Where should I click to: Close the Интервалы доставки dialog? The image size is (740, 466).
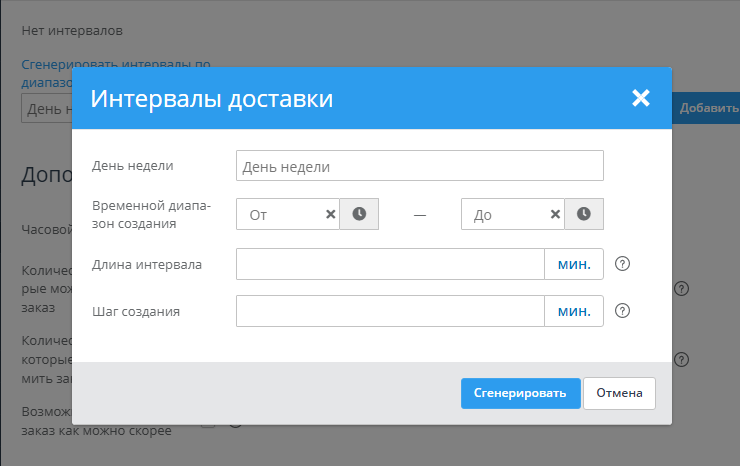pyautogui.click(x=641, y=98)
